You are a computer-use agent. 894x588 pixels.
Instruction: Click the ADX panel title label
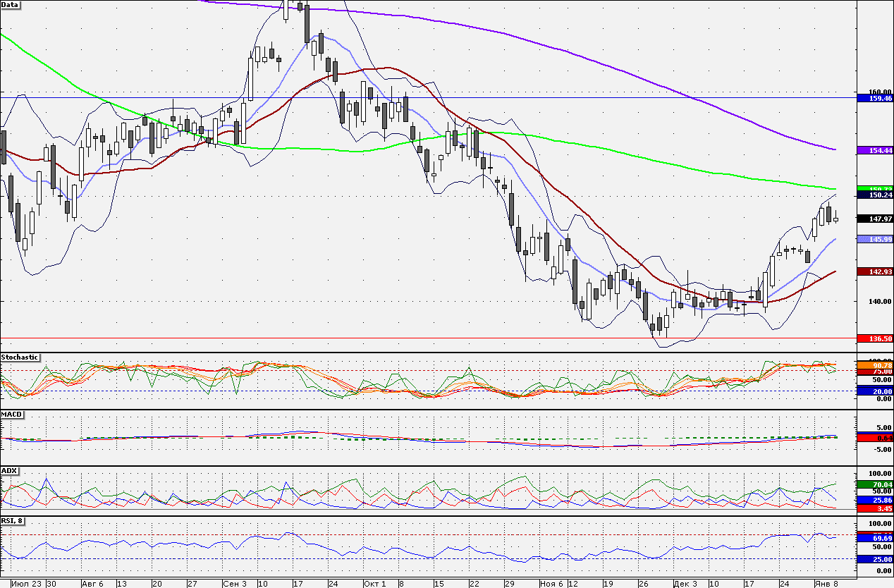9,470
